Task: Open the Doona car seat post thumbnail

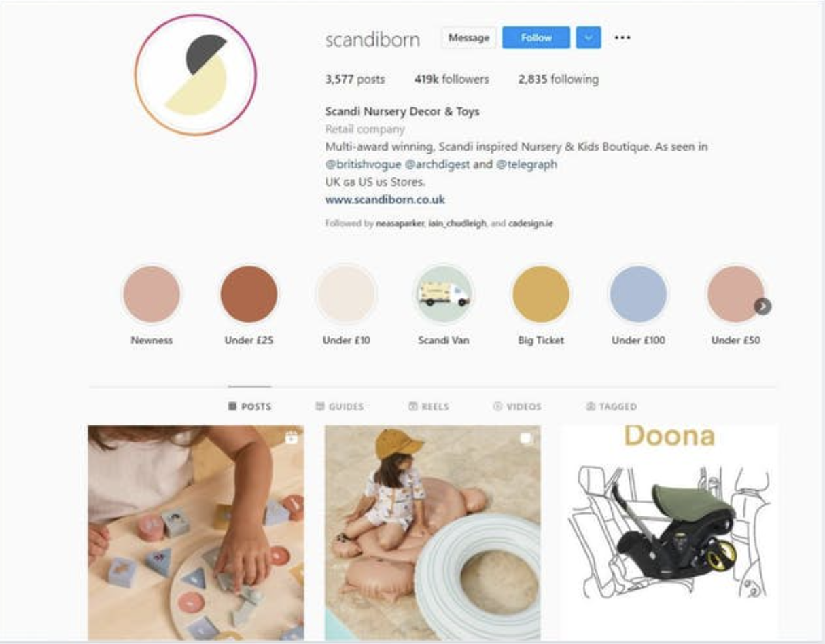Action: (x=670, y=531)
